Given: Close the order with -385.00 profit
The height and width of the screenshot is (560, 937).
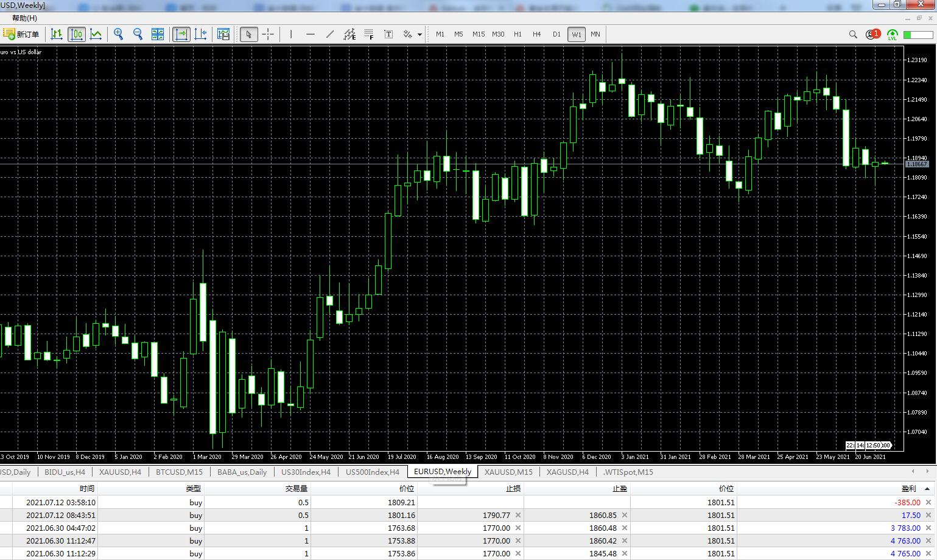Looking at the screenshot, I should coord(928,502).
